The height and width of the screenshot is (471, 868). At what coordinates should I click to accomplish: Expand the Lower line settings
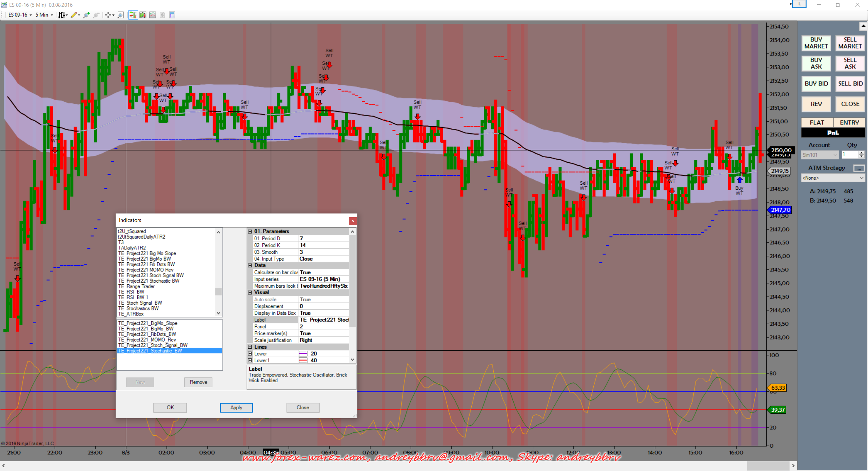[x=250, y=354]
